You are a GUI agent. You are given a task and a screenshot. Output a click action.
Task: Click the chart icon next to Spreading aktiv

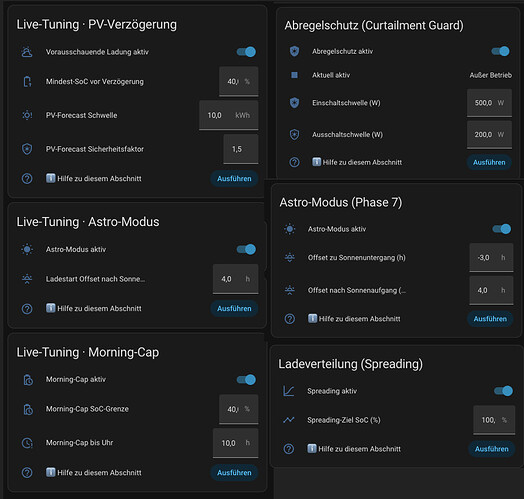(x=289, y=391)
